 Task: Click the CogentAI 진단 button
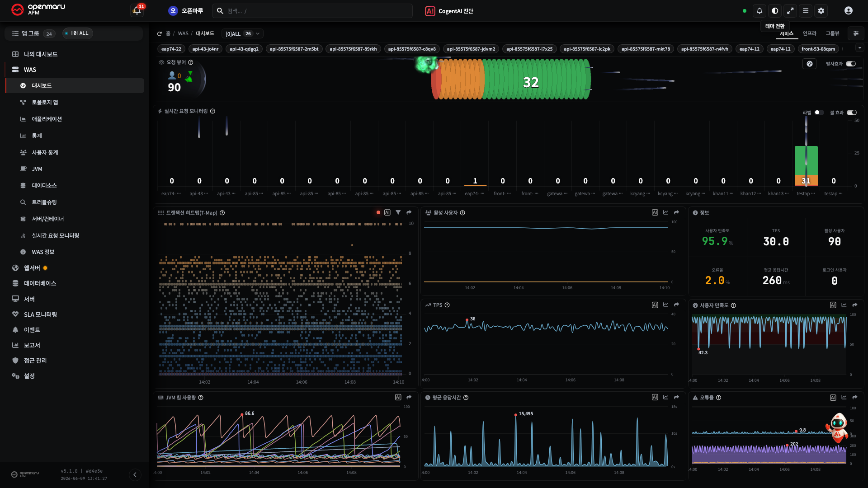tap(449, 11)
